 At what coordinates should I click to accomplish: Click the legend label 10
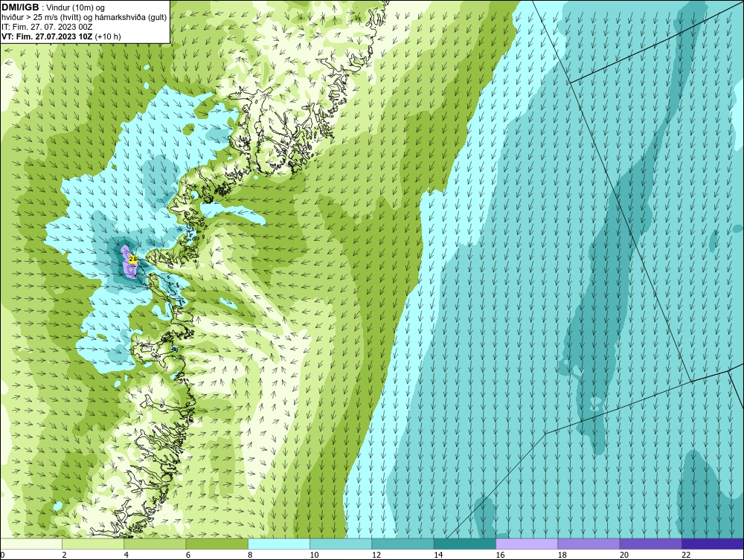314,555
